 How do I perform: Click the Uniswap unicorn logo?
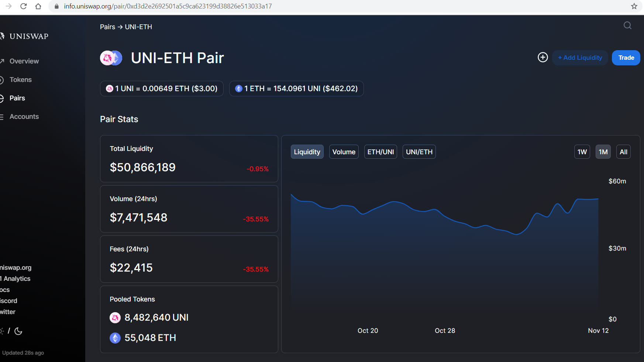point(2,36)
